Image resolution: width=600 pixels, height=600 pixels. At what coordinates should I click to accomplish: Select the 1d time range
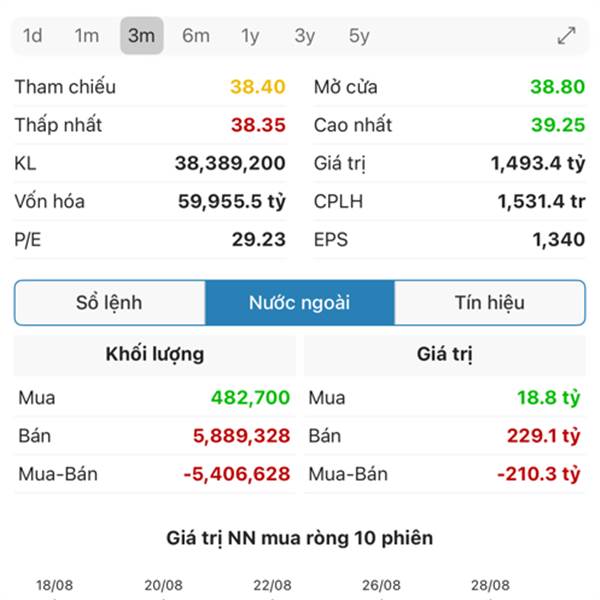(x=33, y=36)
